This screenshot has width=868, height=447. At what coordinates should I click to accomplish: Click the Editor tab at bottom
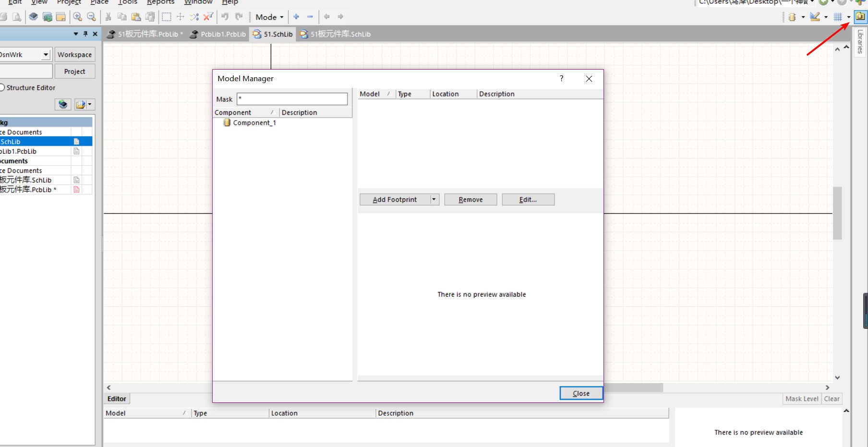(117, 399)
